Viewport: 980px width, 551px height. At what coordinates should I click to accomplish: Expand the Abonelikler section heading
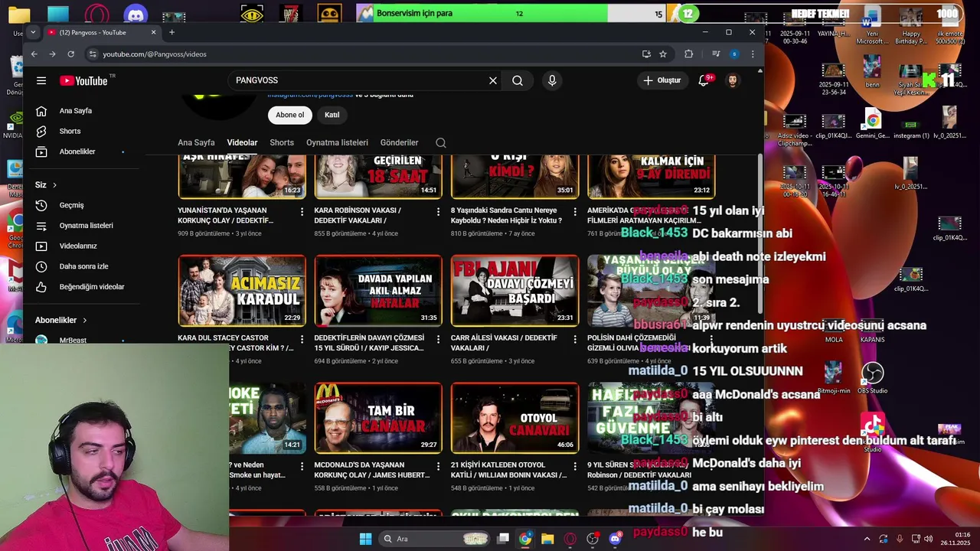[x=61, y=320]
